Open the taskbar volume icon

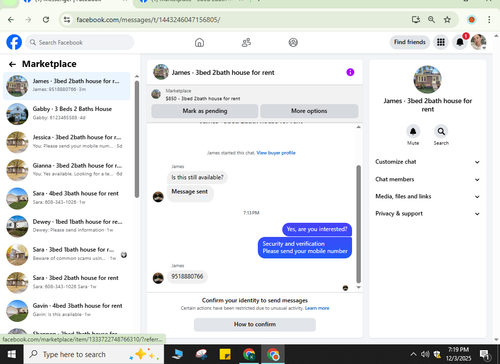pos(425,354)
